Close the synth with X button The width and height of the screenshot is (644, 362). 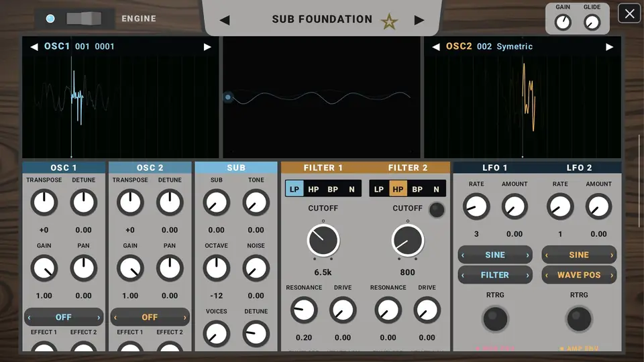[629, 13]
